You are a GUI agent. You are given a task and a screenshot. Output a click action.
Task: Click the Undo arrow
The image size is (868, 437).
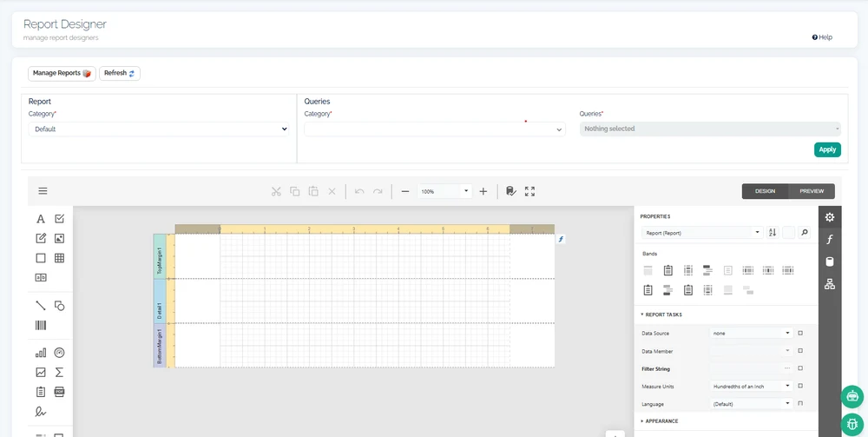tap(359, 191)
